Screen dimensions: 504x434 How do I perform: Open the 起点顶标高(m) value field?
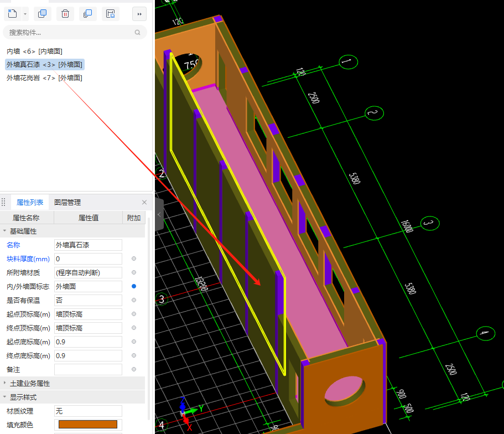coord(88,314)
